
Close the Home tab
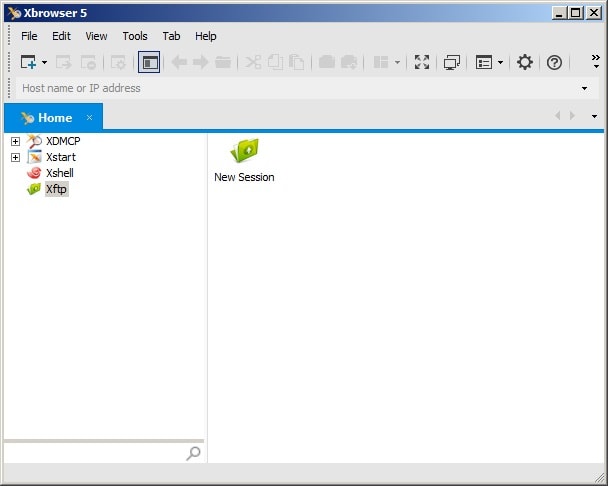(90, 117)
